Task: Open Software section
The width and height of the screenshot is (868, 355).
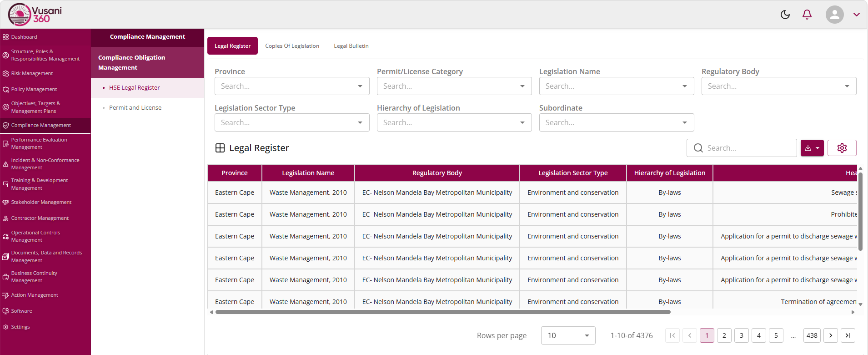Action: click(45, 311)
